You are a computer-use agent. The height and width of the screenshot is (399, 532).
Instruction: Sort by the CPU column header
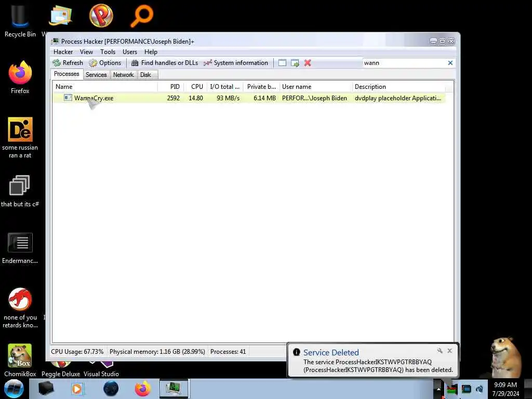[x=196, y=87]
